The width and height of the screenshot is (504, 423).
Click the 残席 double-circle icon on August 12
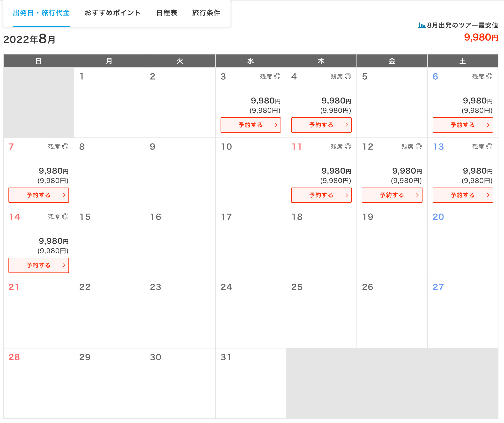(418, 146)
